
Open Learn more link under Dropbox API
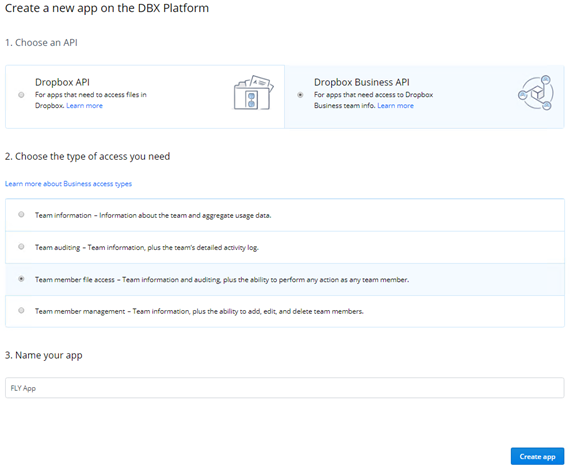click(84, 106)
